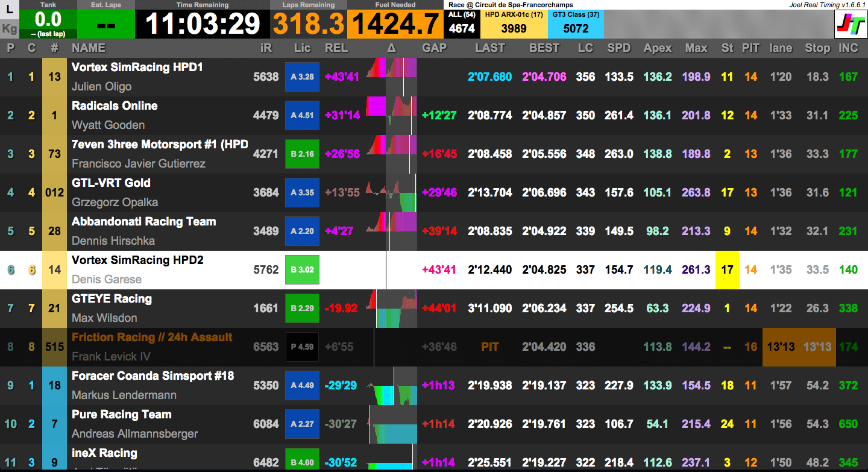Screen dimensions: 868x472
Task: Sort by the iR column header
Action: pyautogui.click(x=266, y=48)
